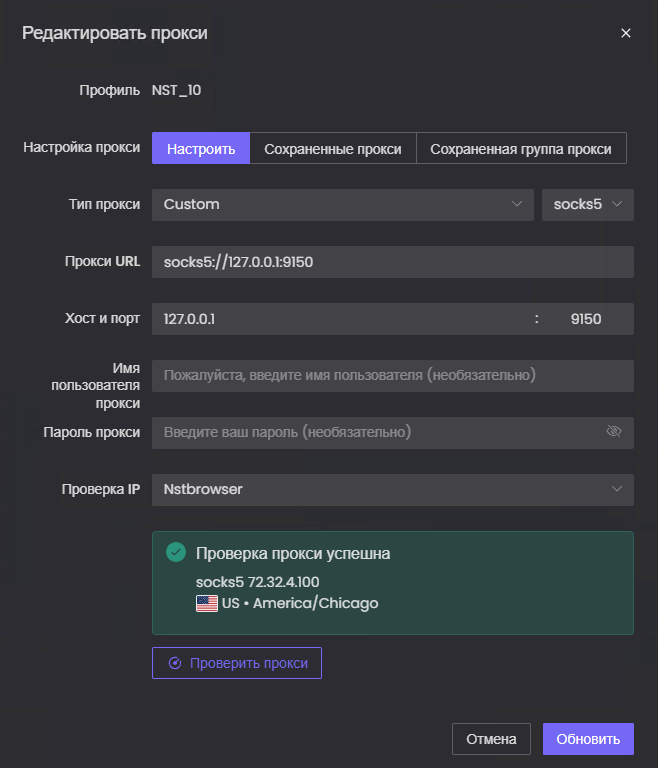
Task: Click the green success checkmark icon
Action: [x=176, y=552]
